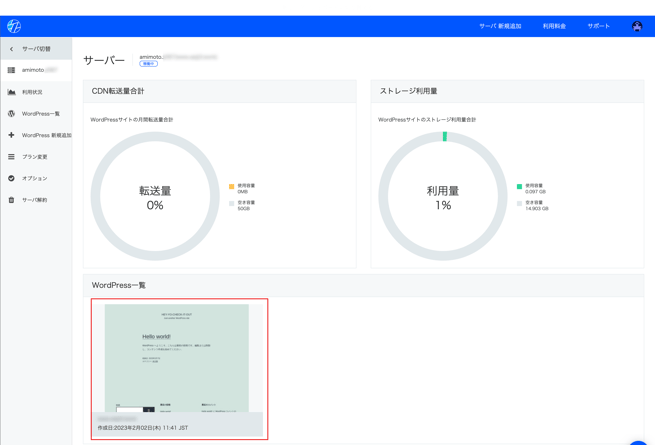Screen dimensions: 655x445
Task: Click the WordPress一覧 section heading
Action: (x=119, y=285)
